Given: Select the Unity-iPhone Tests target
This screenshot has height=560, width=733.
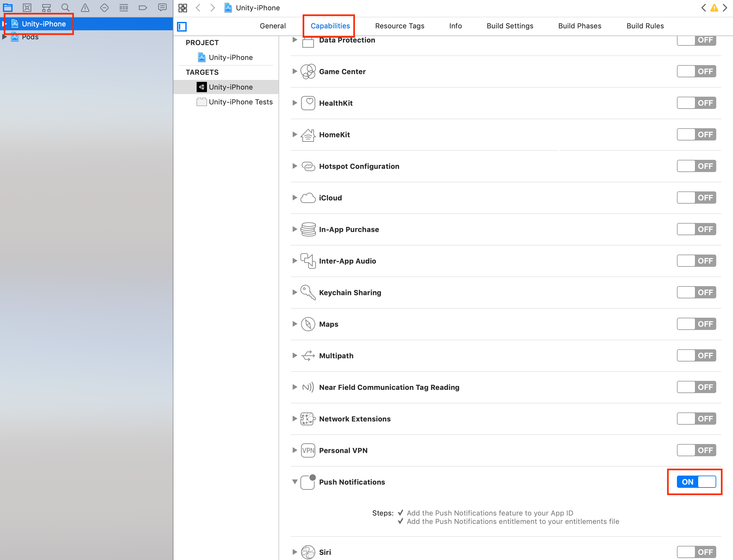Looking at the screenshot, I should pos(240,102).
